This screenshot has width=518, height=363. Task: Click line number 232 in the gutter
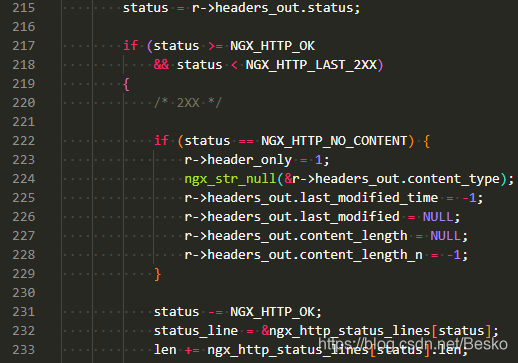pyautogui.click(x=23, y=331)
